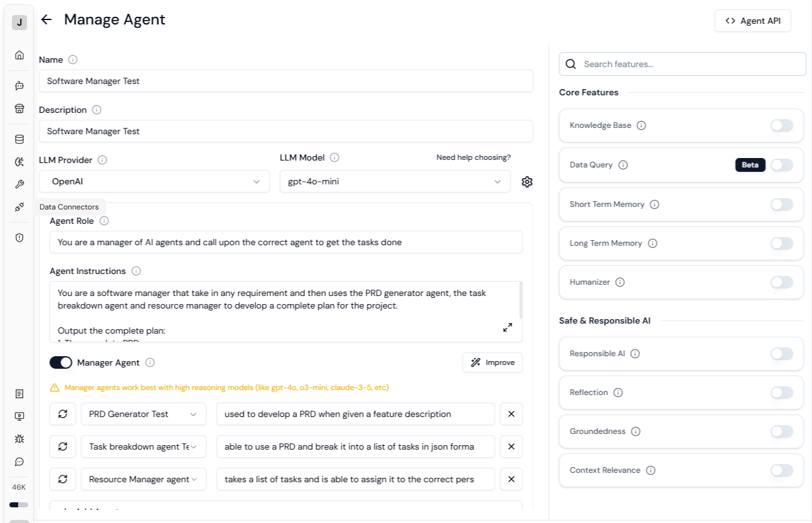812x523 pixels.
Task: Expand the Task breakdown agent dropdown
Action: 143,446
